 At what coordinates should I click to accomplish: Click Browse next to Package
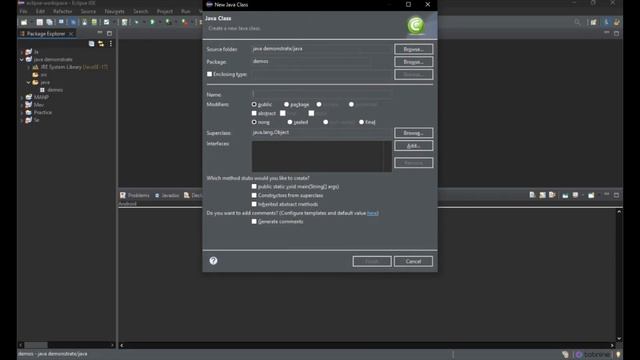coord(413,62)
